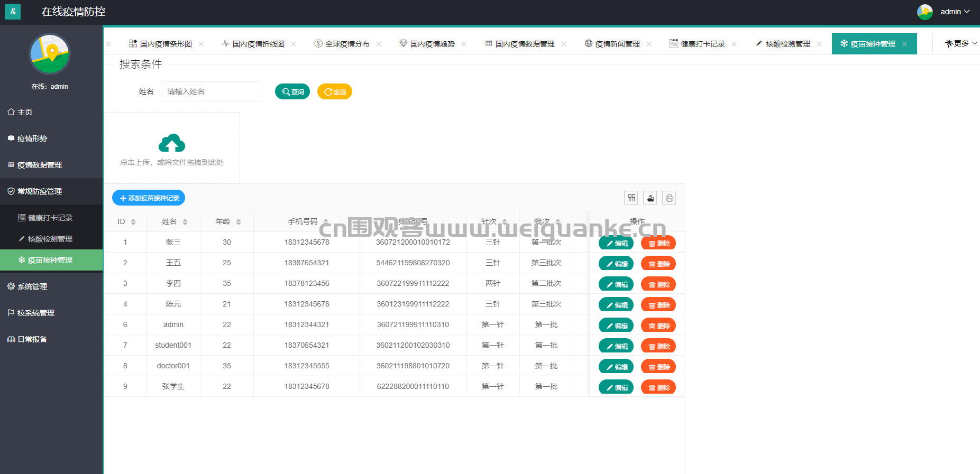Click the cloud upload icon
Screen dimensions: 980x474
[172, 143]
